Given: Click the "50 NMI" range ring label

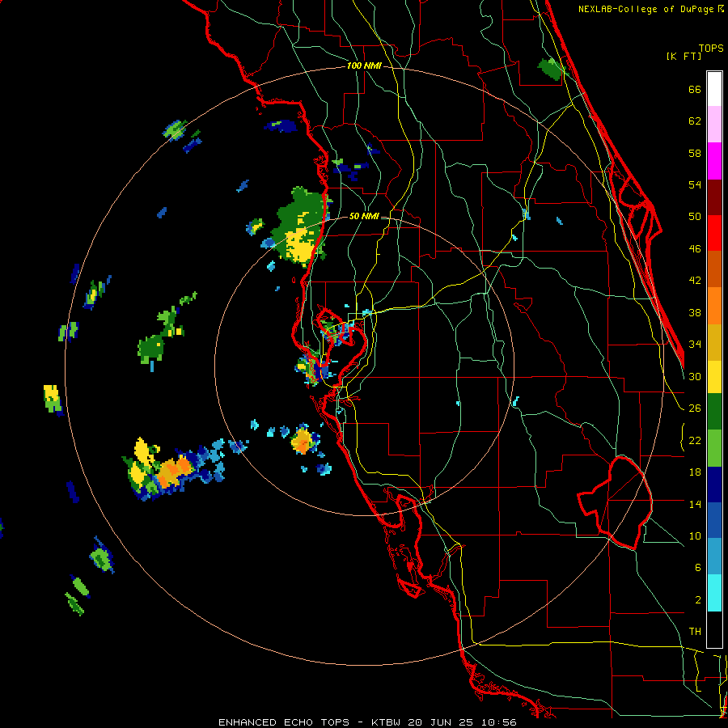Looking at the screenshot, I should (x=364, y=216).
